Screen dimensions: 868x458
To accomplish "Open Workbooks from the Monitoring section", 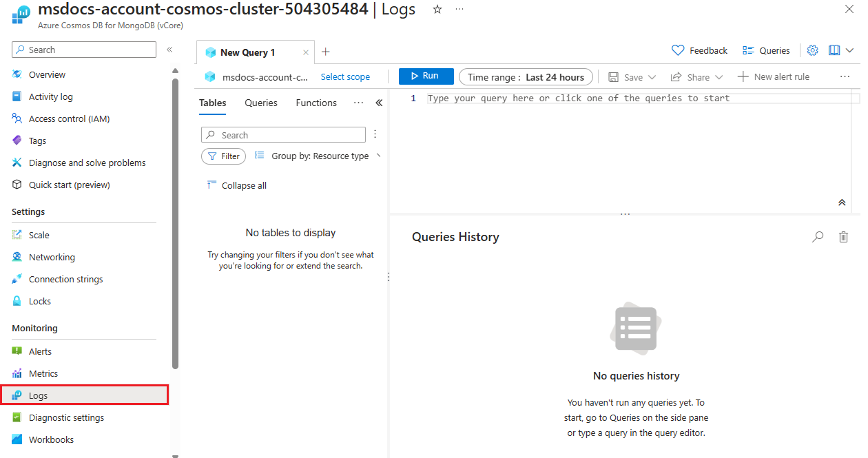I will tap(50, 439).
